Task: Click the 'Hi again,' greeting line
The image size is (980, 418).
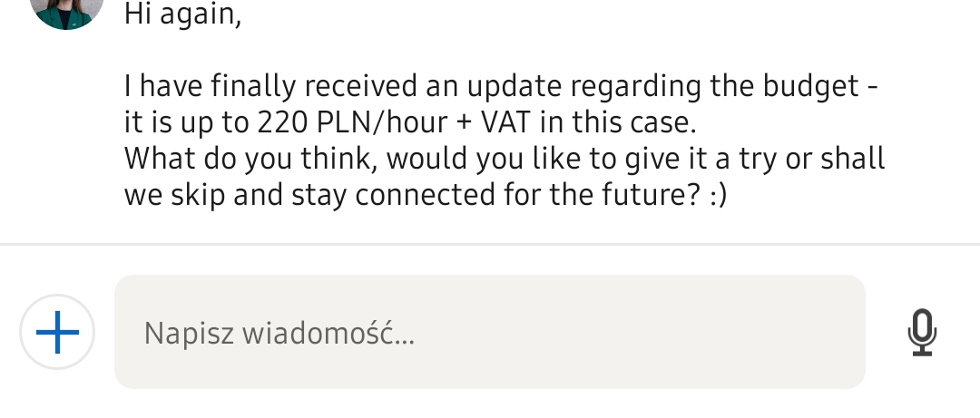Action: (182, 15)
